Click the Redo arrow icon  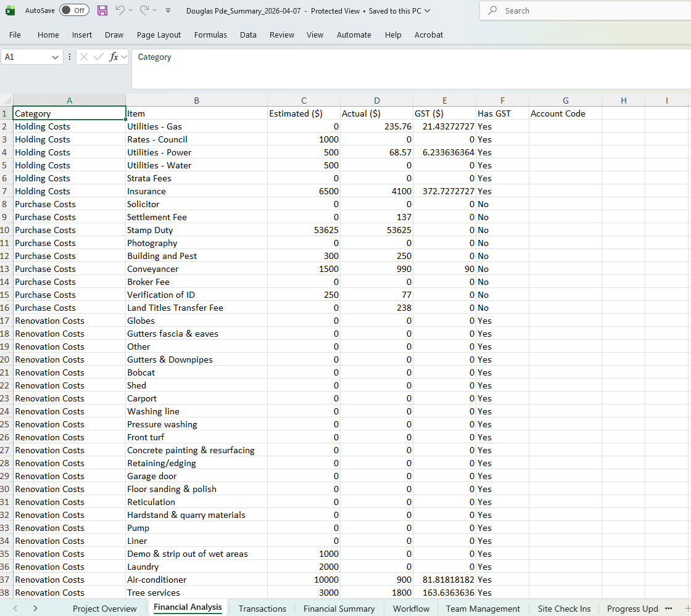[x=144, y=10]
